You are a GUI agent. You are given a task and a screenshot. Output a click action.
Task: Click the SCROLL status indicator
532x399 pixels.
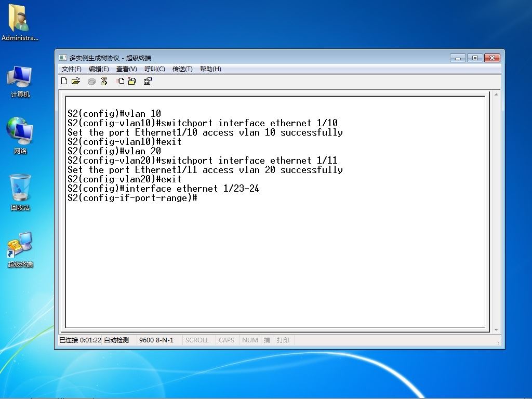pos(197,340)
